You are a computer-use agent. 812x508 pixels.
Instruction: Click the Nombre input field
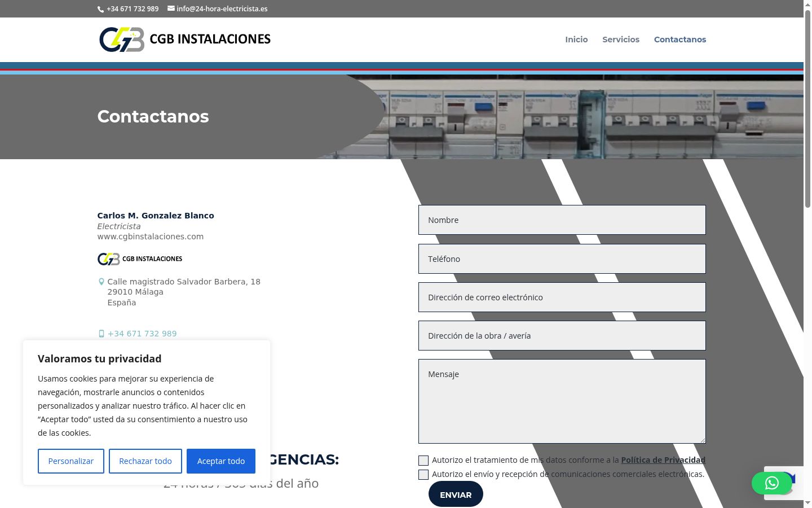(x=562, y=220)
